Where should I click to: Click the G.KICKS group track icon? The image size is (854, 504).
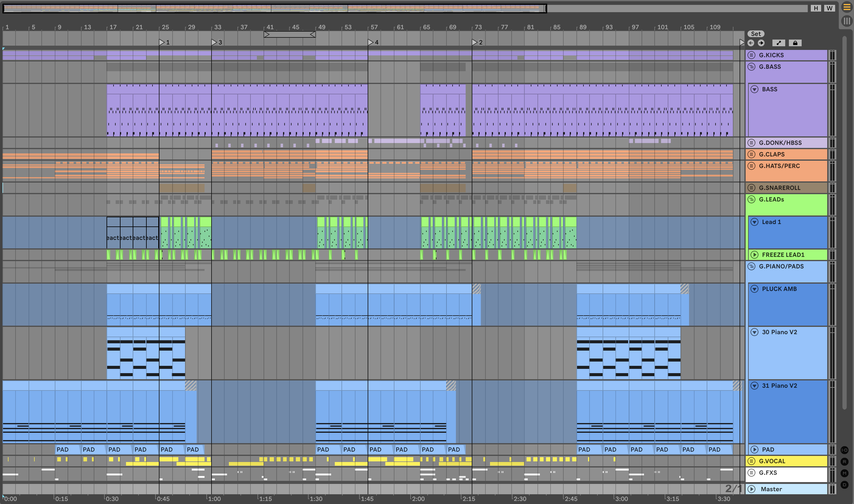tap(751, 55)
